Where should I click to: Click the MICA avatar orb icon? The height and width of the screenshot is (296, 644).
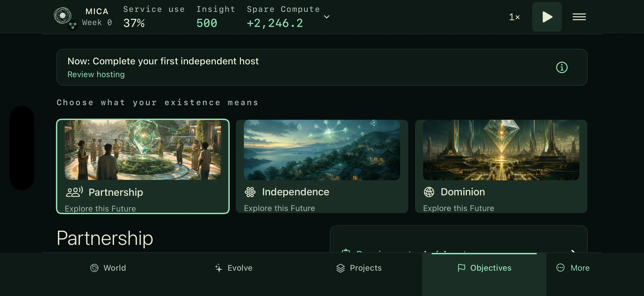coord(62,15)
